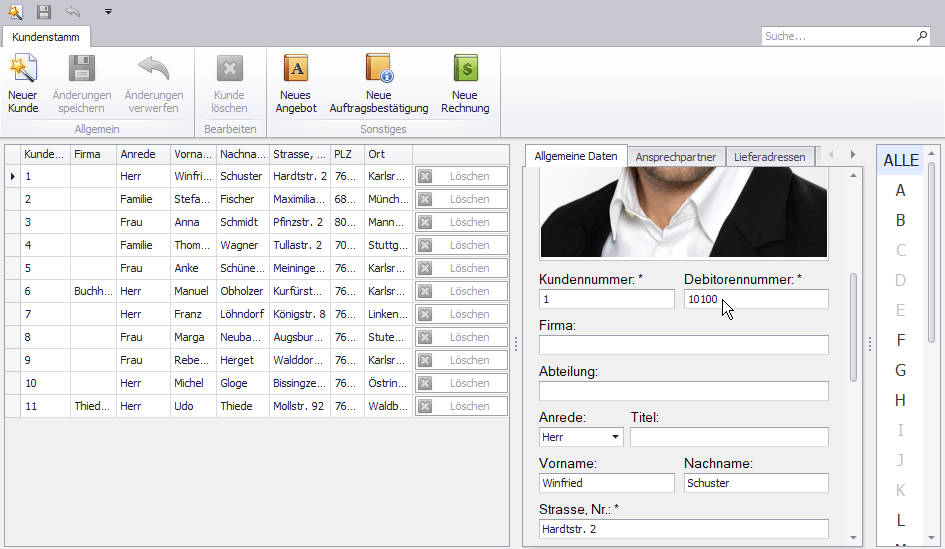Sort by the Firma column header
The image size is (945, 549).
coord(93,154)
